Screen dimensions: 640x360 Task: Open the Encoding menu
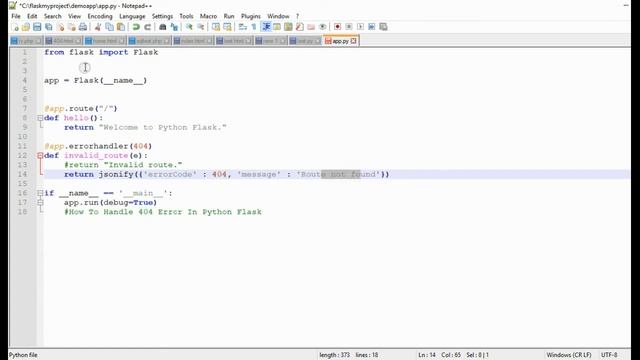coord(100,16)
